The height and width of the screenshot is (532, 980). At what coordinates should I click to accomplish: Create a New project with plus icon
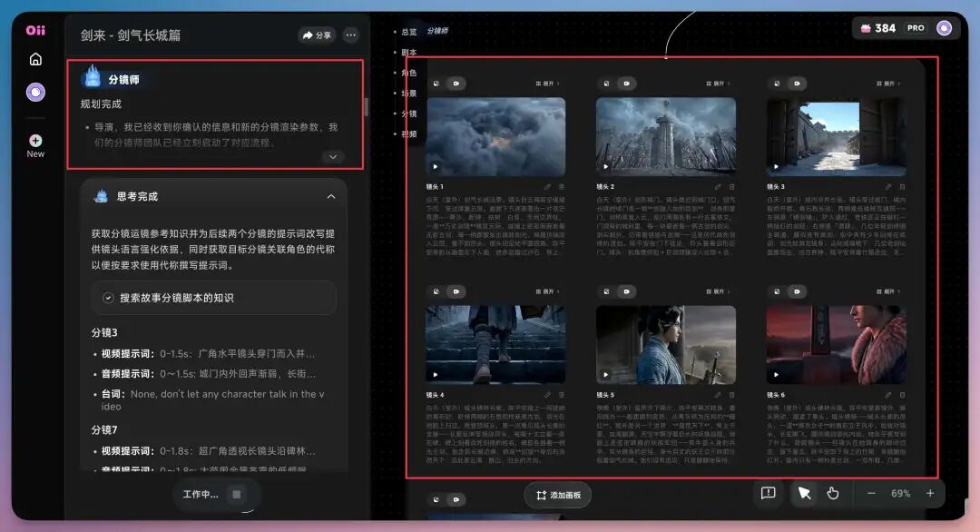[x=35, y=141]
